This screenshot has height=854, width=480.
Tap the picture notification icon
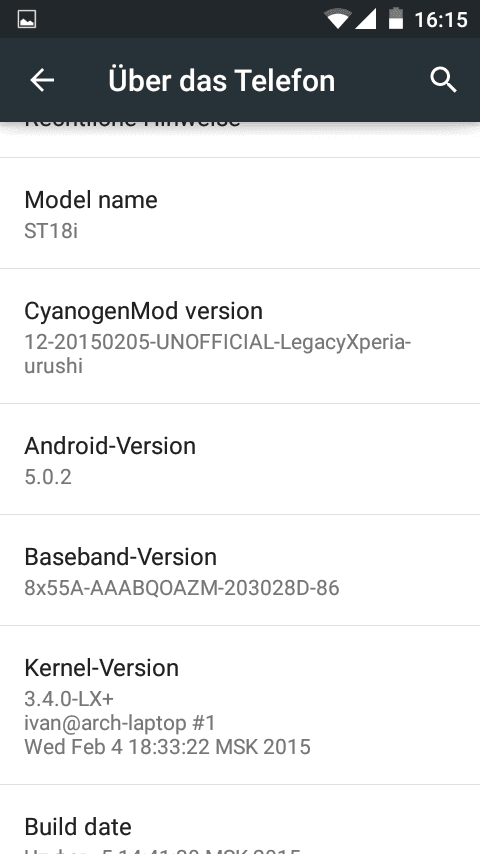point(27,20)
